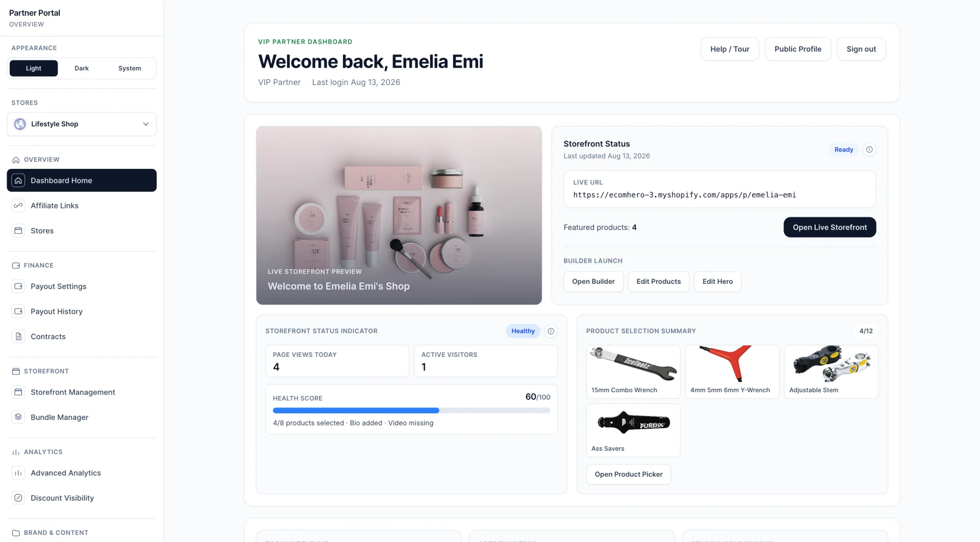Open the Stores menu item
The width and height of the screenshot is (980, 542).
[82, 230]
